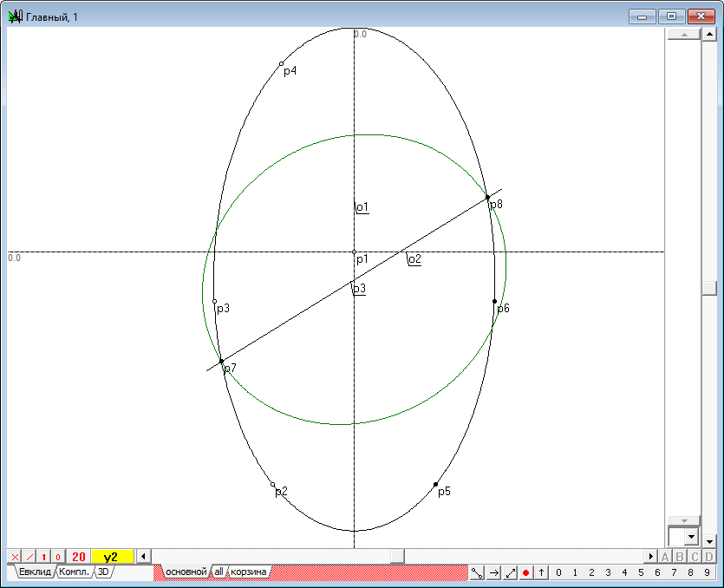724x588 pixels.
Task: Minimize the Главный window
Action: coord(642,16)
